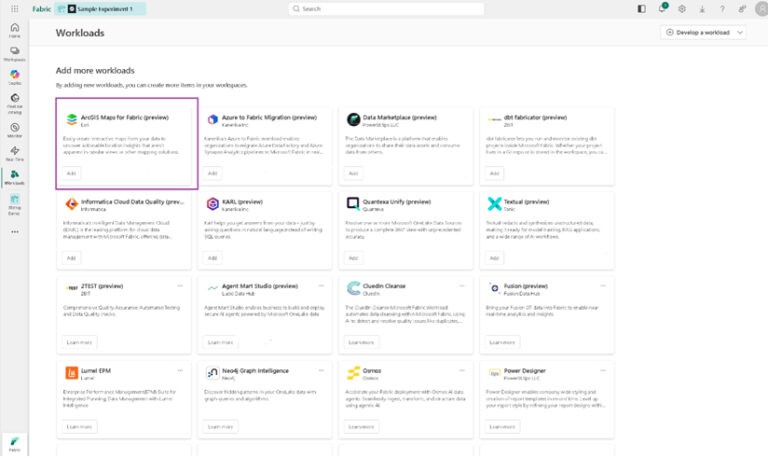Click the download icon in header

[701, 8]
